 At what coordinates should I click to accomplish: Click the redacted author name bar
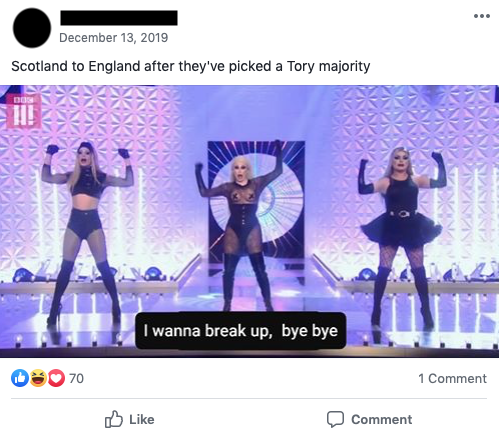tap(119, 18)
